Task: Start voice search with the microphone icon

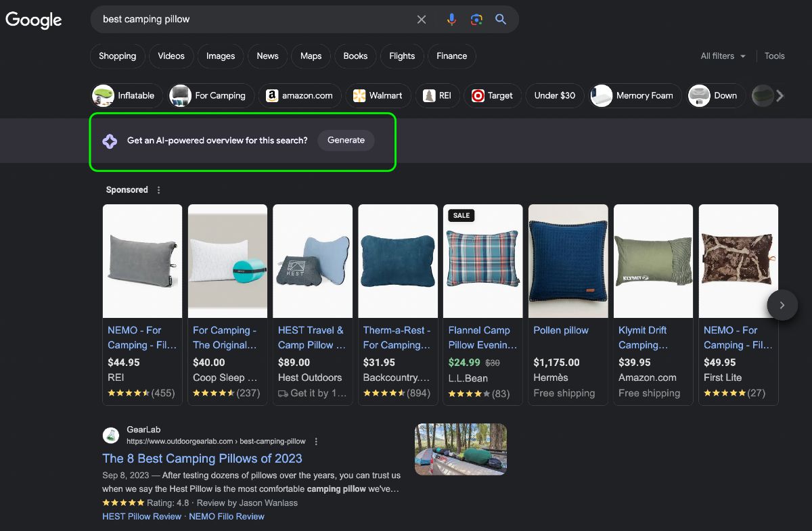Action: [x=451, y=20]
